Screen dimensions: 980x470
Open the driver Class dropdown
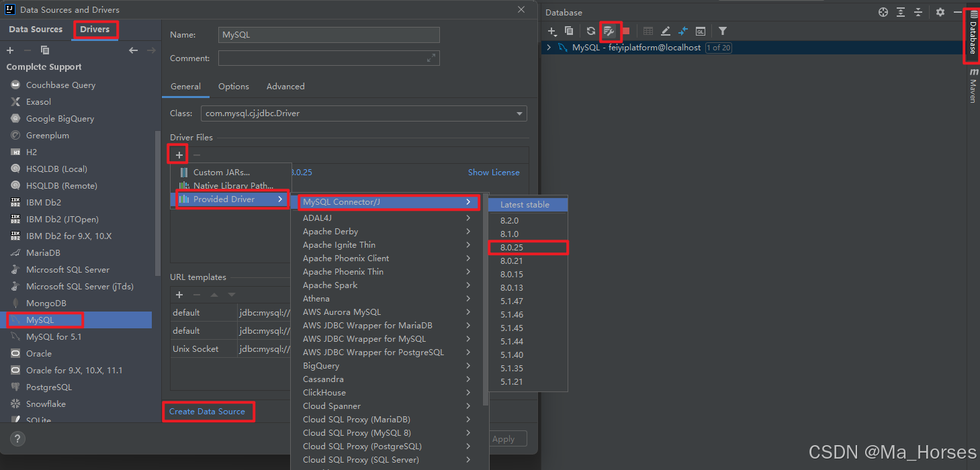pos(519,113)
